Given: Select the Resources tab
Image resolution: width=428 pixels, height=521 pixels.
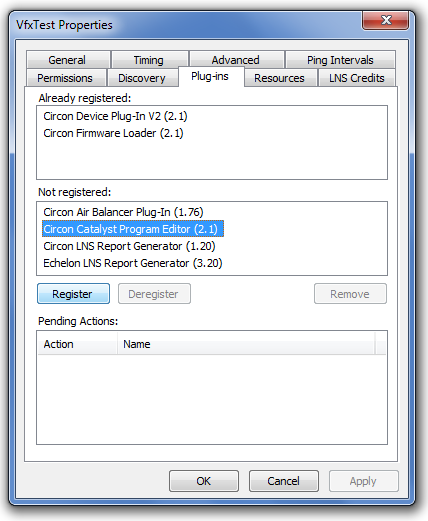Looking at the screenshot, I should tap(280, 78).
